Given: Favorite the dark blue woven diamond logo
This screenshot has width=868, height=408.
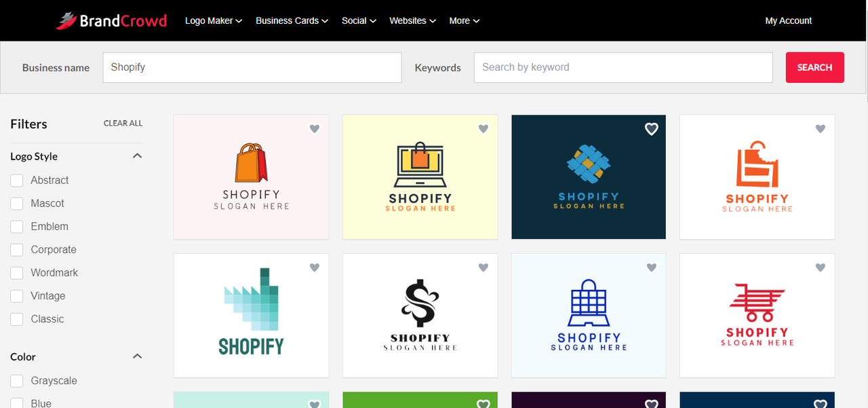Looking at the screenshot, I should (652, 128).
